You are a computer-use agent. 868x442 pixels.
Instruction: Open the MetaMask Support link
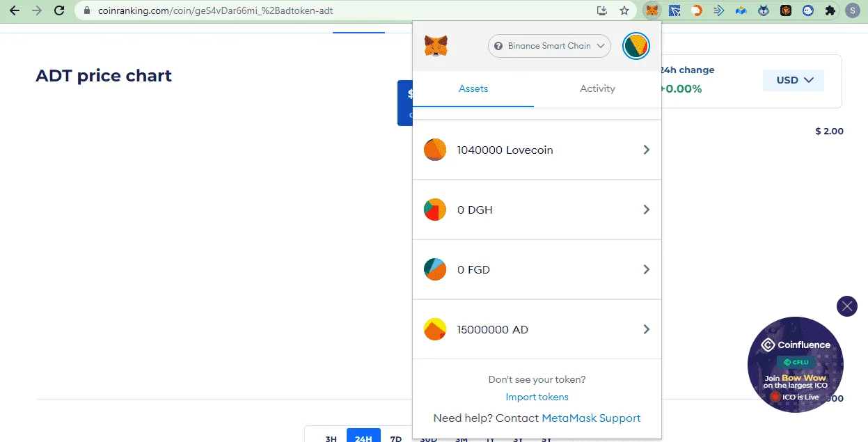591,418
